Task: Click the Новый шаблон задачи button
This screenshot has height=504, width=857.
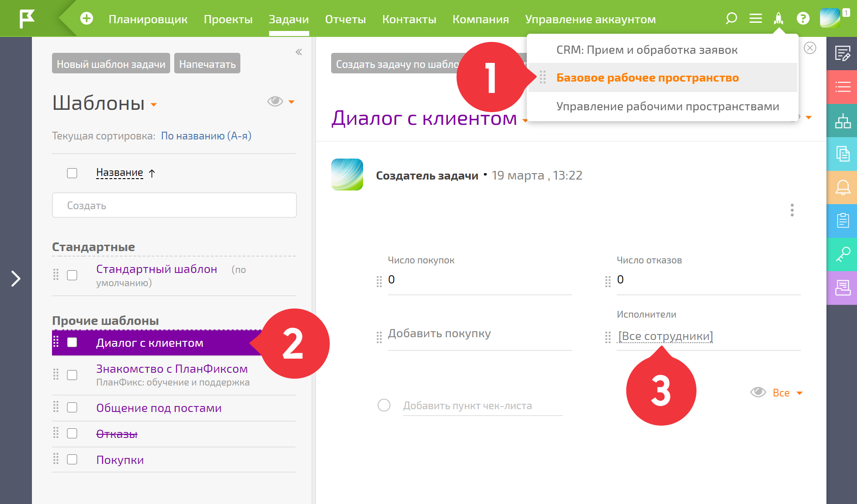Action: (111, 64)
